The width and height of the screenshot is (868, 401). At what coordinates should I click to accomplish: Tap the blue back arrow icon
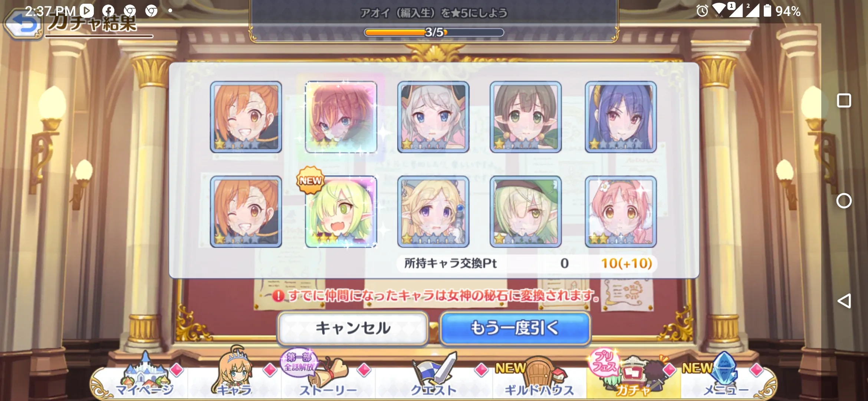pos(23,25)
